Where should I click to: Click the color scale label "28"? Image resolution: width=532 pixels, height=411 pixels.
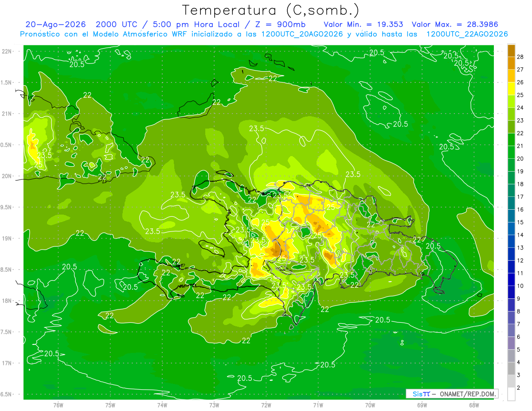(x=520, y=57)
